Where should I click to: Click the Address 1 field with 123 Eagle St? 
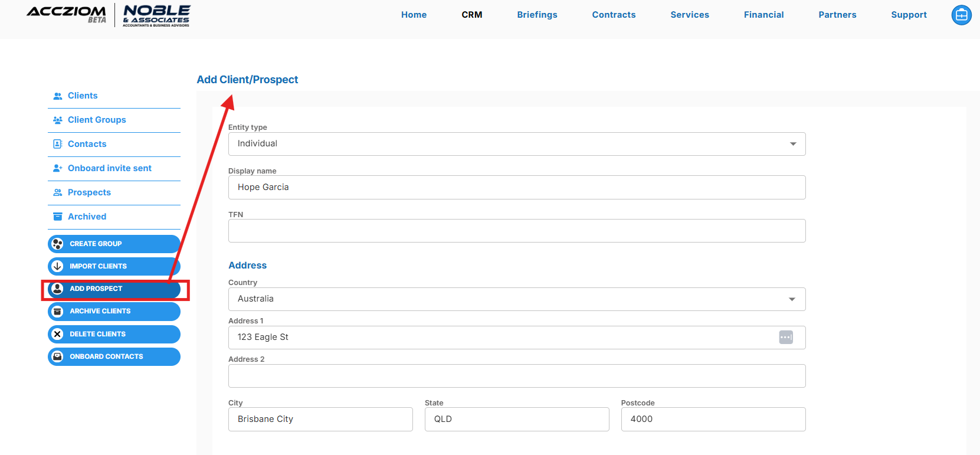tap(517, 338)
